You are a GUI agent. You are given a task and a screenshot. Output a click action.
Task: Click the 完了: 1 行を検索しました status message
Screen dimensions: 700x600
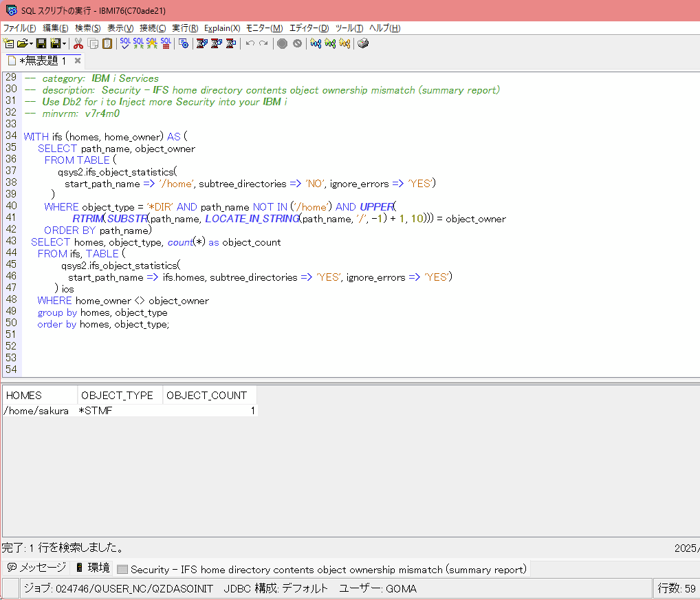point(63,547)
